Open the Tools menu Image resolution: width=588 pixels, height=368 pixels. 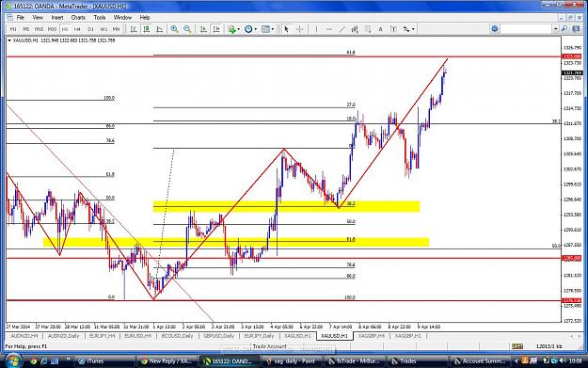coord(100,17)
